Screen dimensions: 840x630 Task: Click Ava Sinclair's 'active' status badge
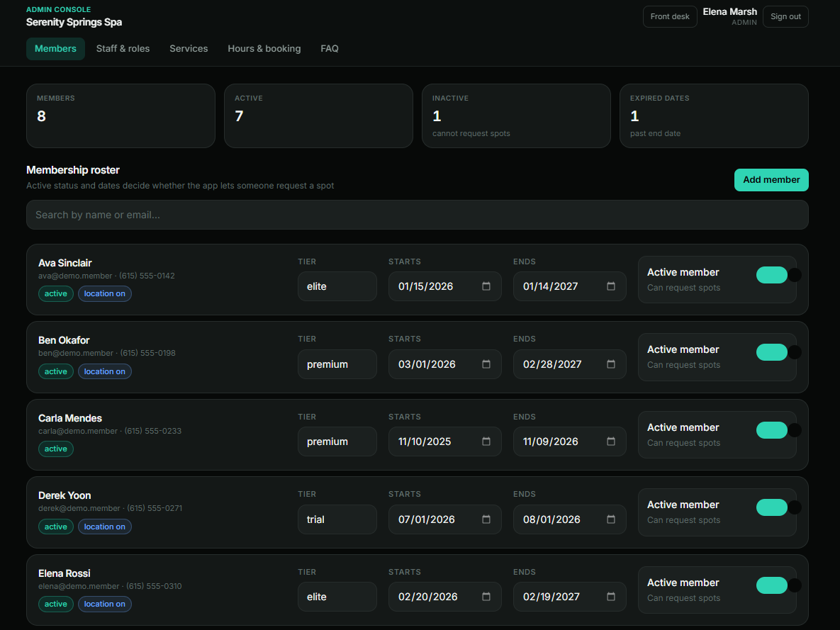pyautogui.click(x=56, y=293)
